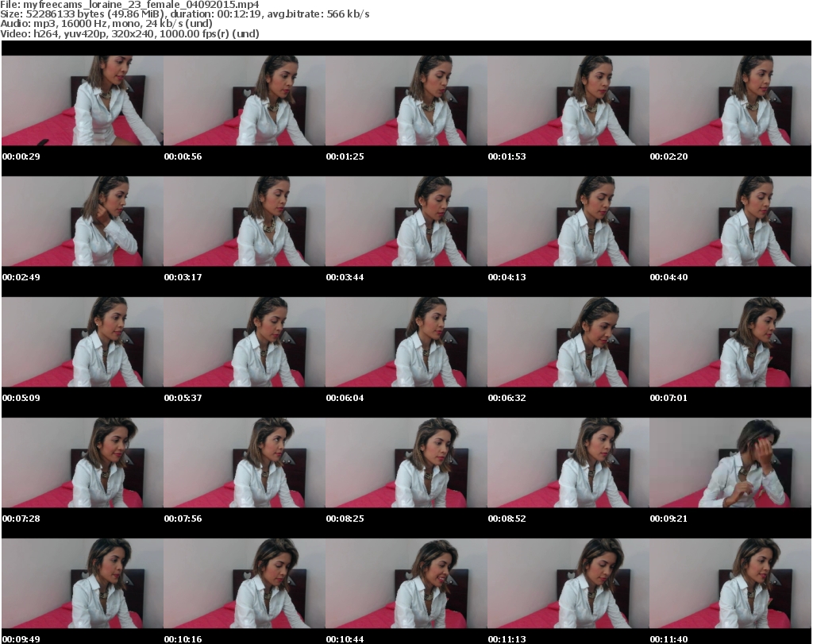Screen dimensions: 813x644
Task: Select the thumbnail at 00:03:44
Action: tap(406, 222)
